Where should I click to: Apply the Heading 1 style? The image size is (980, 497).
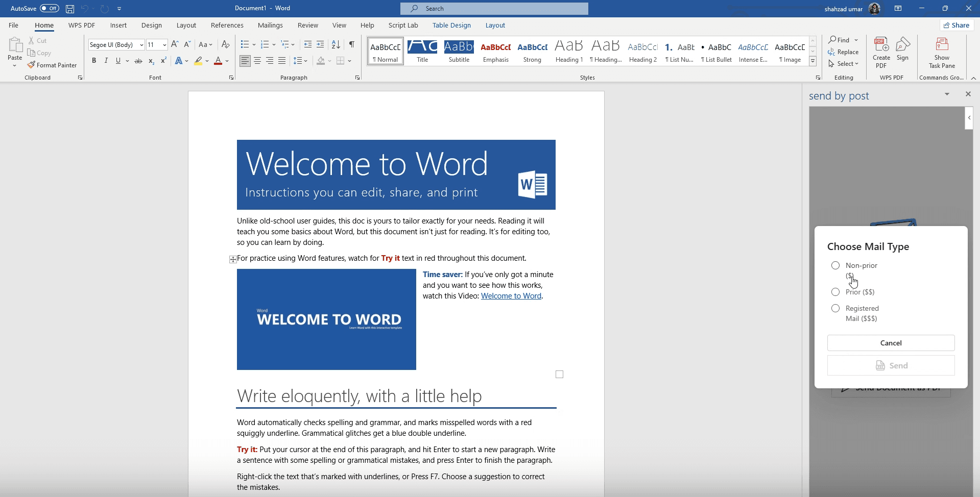click(569, 51)
